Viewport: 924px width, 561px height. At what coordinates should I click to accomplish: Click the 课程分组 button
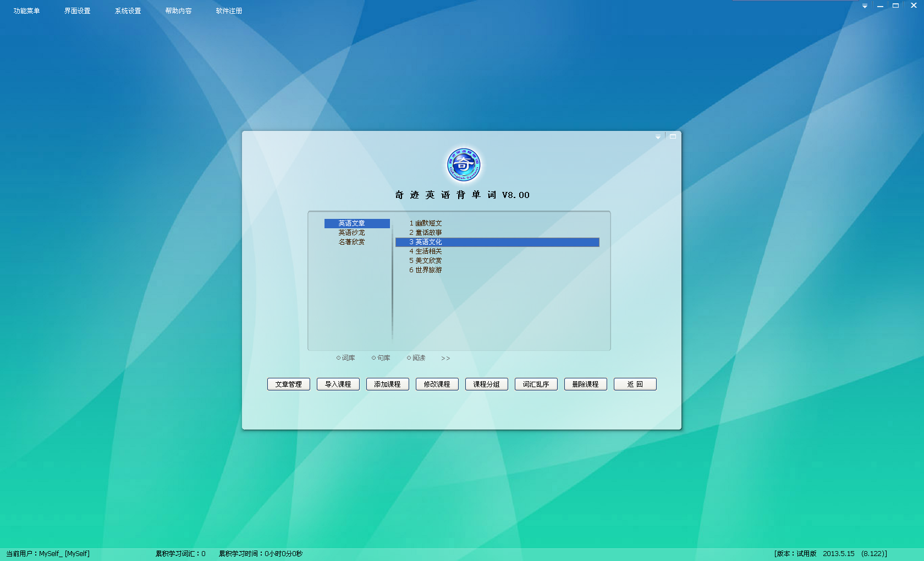point(487,384)
